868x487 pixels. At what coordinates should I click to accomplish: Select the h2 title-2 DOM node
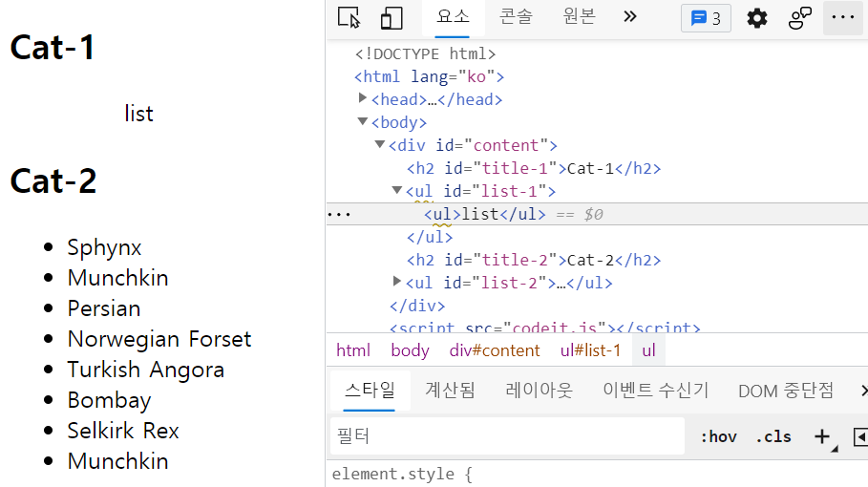[534, 260]
